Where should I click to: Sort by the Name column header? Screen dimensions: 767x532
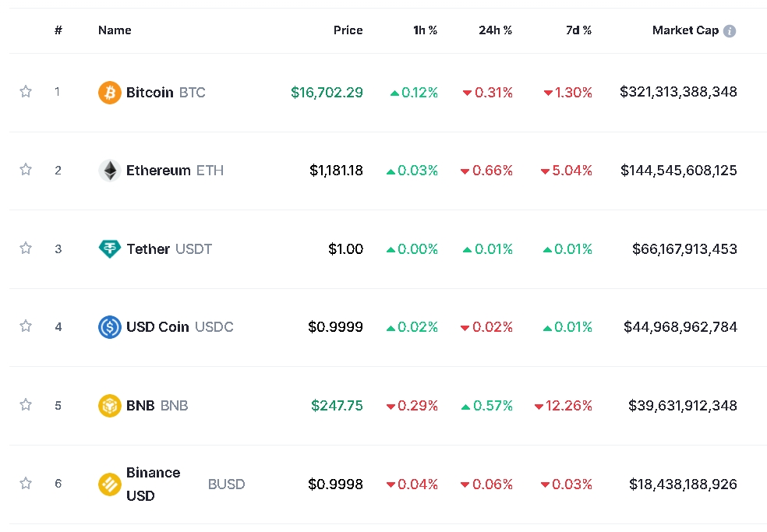pyautogui.click(x=115, y=30)
